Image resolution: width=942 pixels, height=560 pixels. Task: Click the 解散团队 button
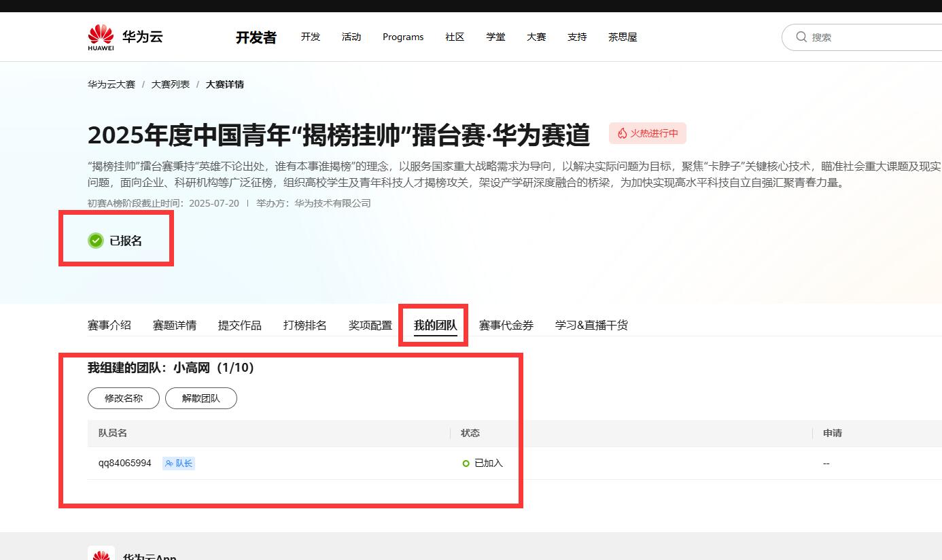tap(201, 398)
